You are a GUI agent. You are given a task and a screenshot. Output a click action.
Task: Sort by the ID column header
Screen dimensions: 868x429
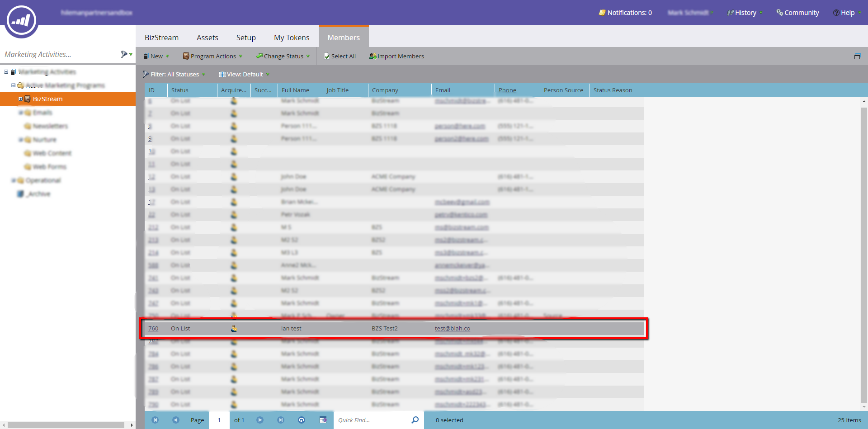pyautogui.click(x=156, y=90)
